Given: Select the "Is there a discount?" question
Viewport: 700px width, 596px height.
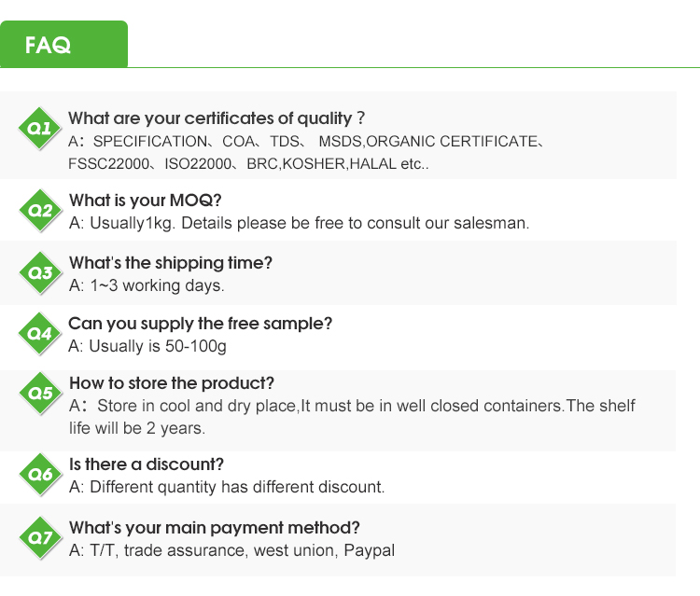Looking at the screenshot, I should (147, 464).
